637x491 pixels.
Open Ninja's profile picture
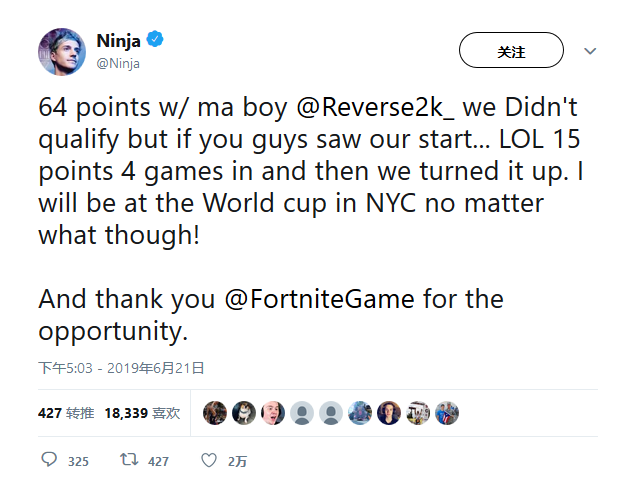pos(61,51)
